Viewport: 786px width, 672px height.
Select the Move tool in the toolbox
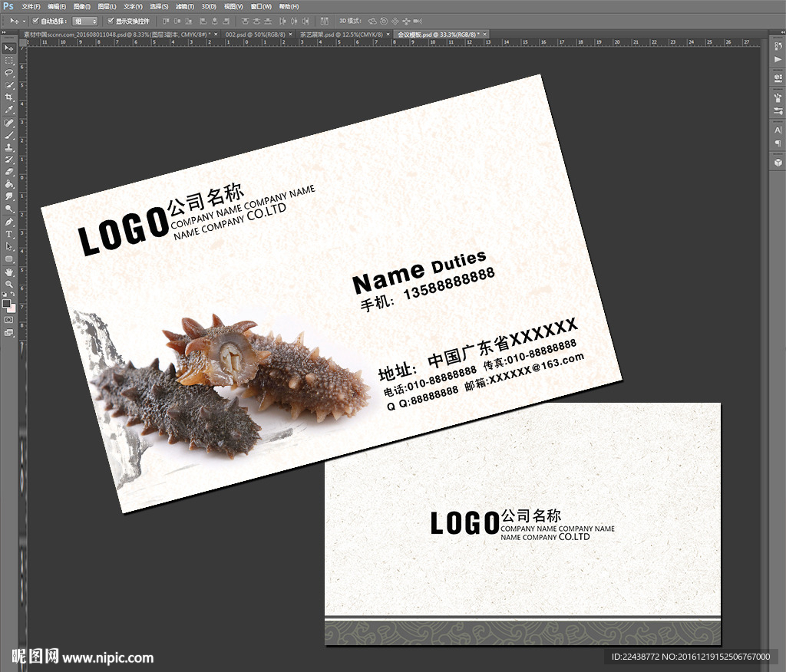[x=9, y=48]
